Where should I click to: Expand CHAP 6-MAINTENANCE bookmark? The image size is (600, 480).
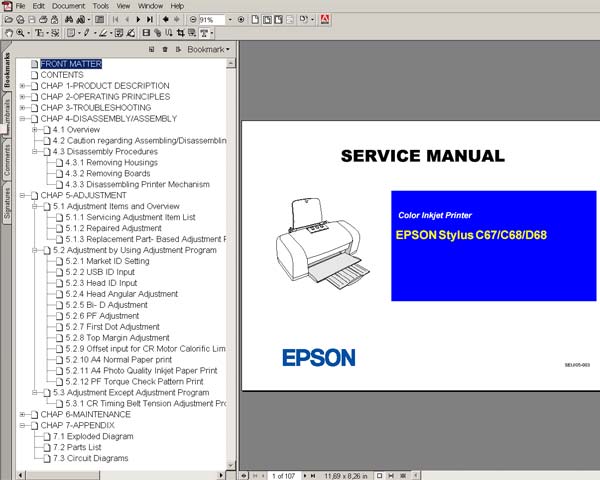coord(22,415)
